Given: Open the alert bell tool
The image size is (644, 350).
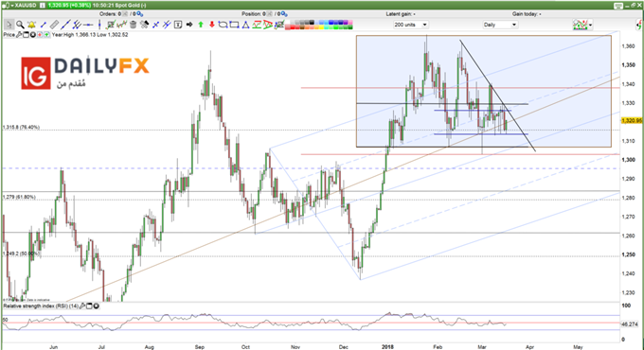Looking at the screenshot, I should (31, 25).
